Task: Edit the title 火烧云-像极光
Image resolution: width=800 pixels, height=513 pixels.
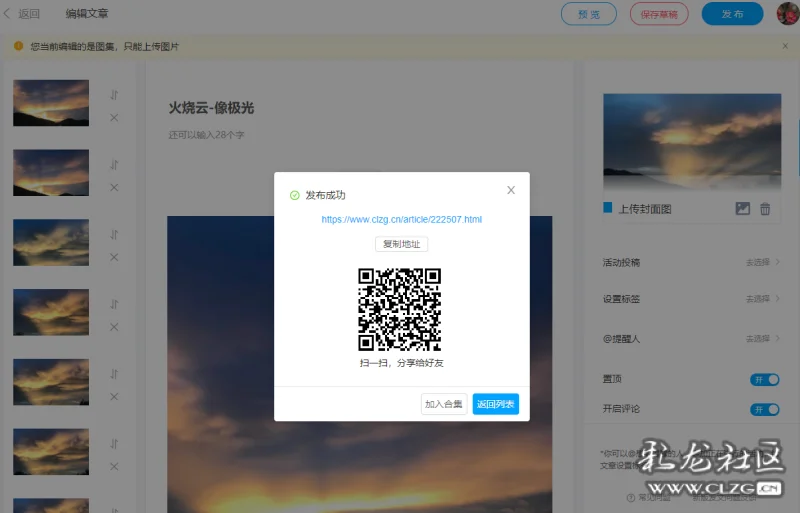Action: [x=211, y=108]
